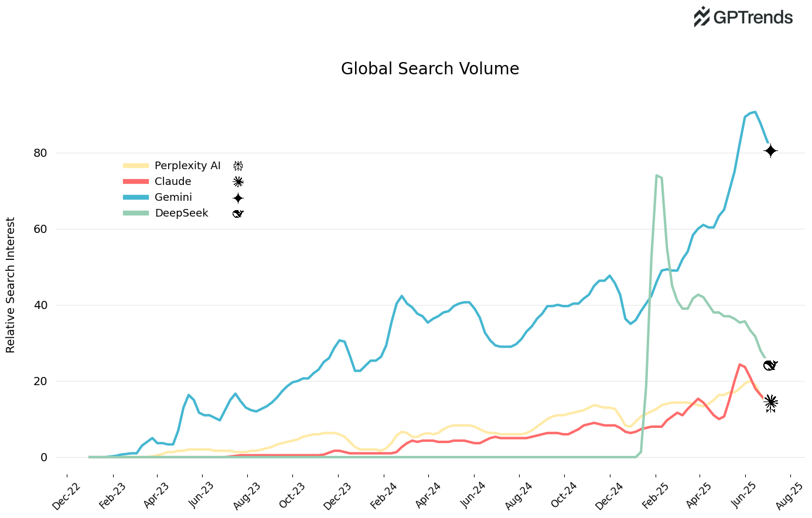
Task: Click the Jun-23 x-axis label
Action: coord(202,496)
